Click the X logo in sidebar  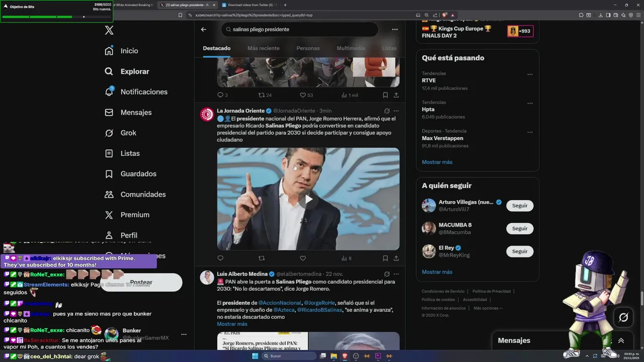click(x=109, y=30)
